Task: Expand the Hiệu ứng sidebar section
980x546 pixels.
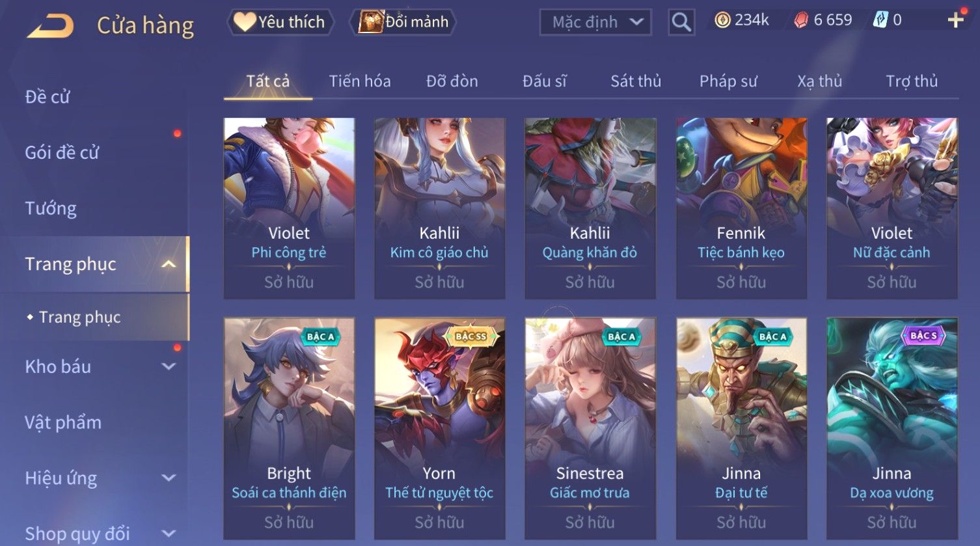Action: (x=169, y=478)
